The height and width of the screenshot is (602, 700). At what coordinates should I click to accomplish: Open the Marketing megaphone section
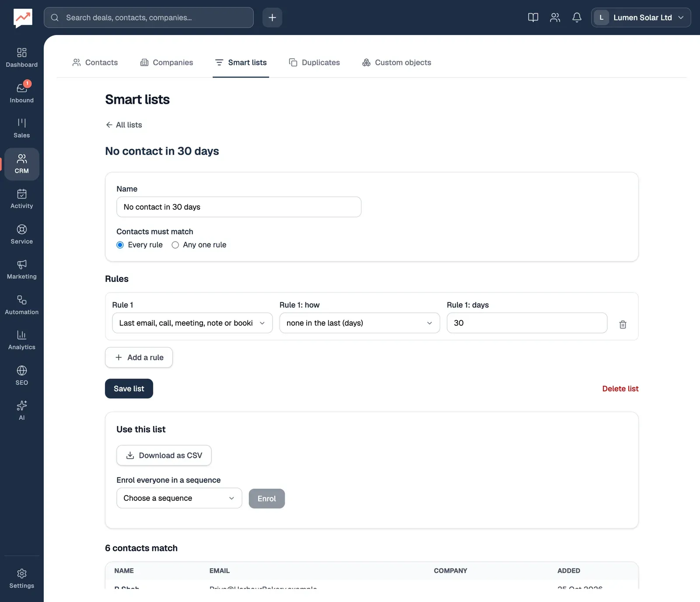click(21, 269)
